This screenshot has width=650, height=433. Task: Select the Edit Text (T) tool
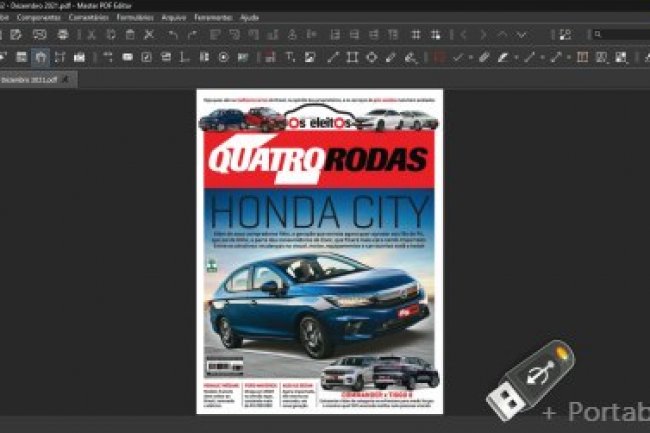coord(290,57)
